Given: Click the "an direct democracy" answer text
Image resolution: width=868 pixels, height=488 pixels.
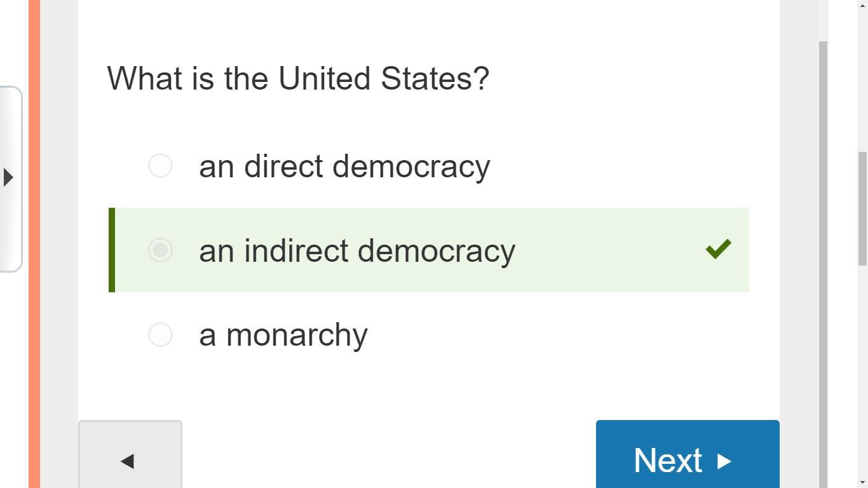Looking at the screenshot, I should [344, 166].
